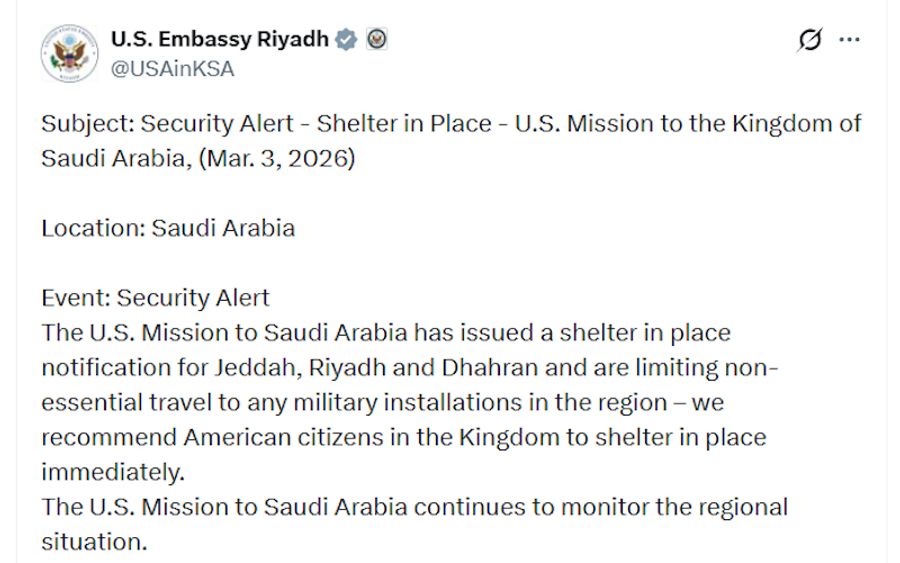Viewport: 900px width, 563px height.
Task: Click the word "situation." ending the post
Action: click(x=93, y=541)
